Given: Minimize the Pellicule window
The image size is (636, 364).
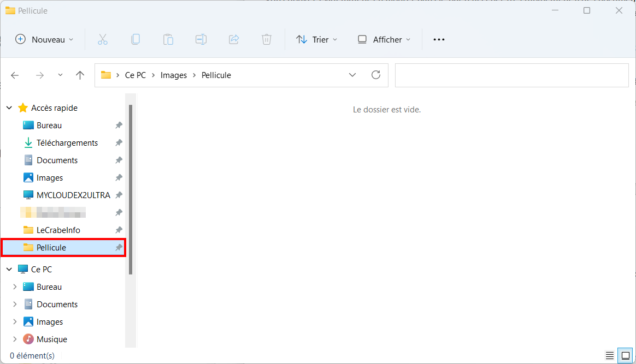Looking at the screenshot, I should (555, 10).
